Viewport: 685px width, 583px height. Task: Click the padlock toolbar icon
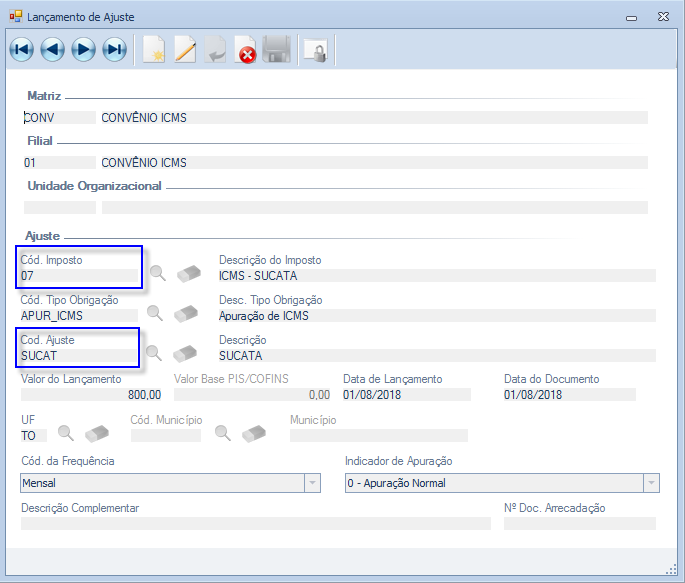(315, 50)
